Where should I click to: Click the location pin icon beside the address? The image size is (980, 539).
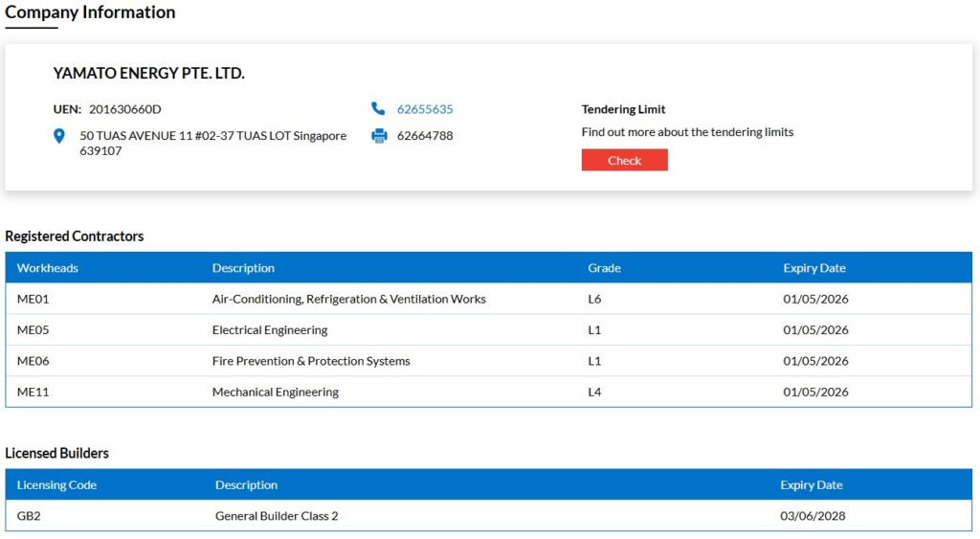(x=59, y=137)
